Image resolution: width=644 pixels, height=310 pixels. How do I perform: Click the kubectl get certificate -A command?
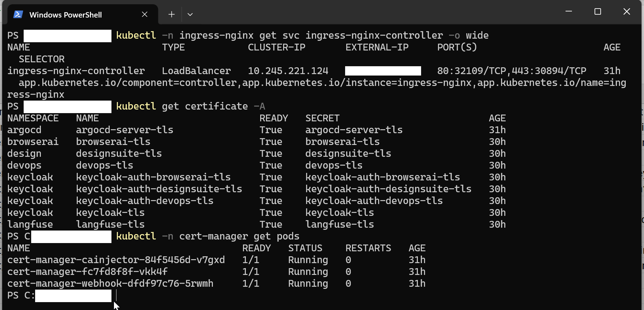191,106
